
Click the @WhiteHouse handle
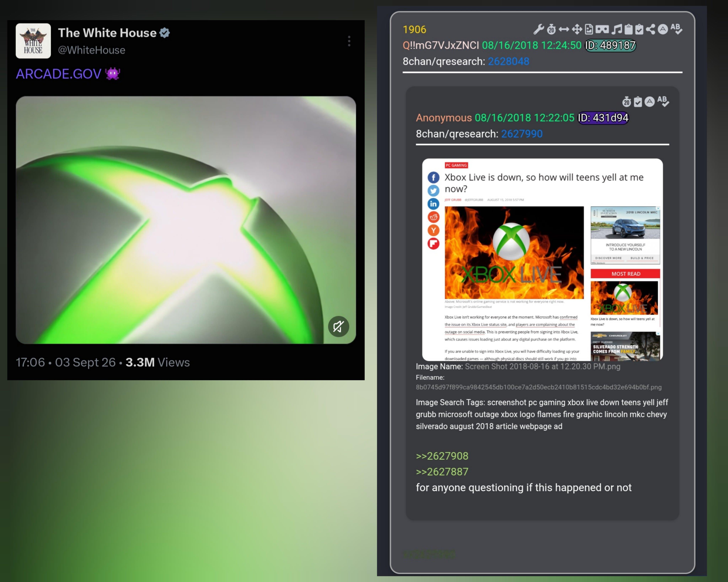point(92,50)
